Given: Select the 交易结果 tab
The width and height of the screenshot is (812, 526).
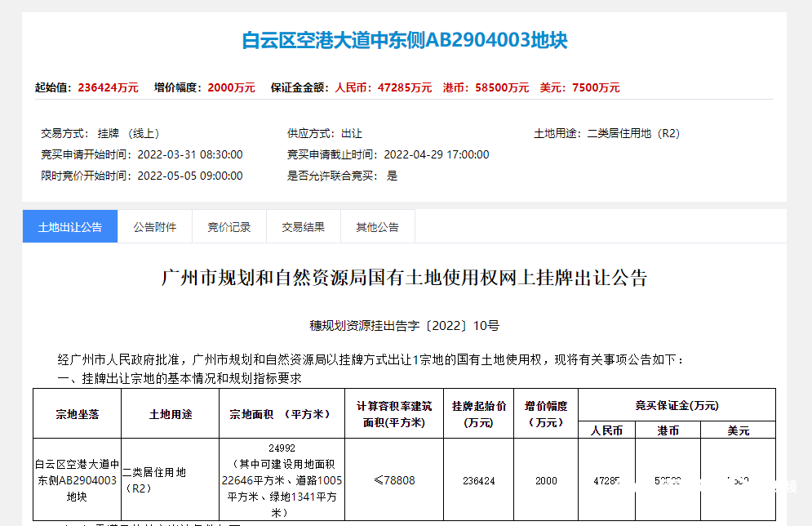Looking at the screenshot, I should click(x=304, y=226).
